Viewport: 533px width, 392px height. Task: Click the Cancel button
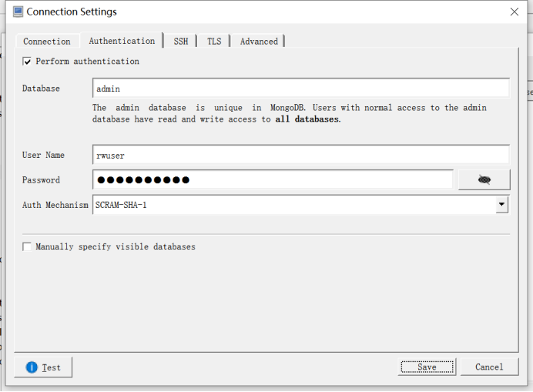pos(489,367)
